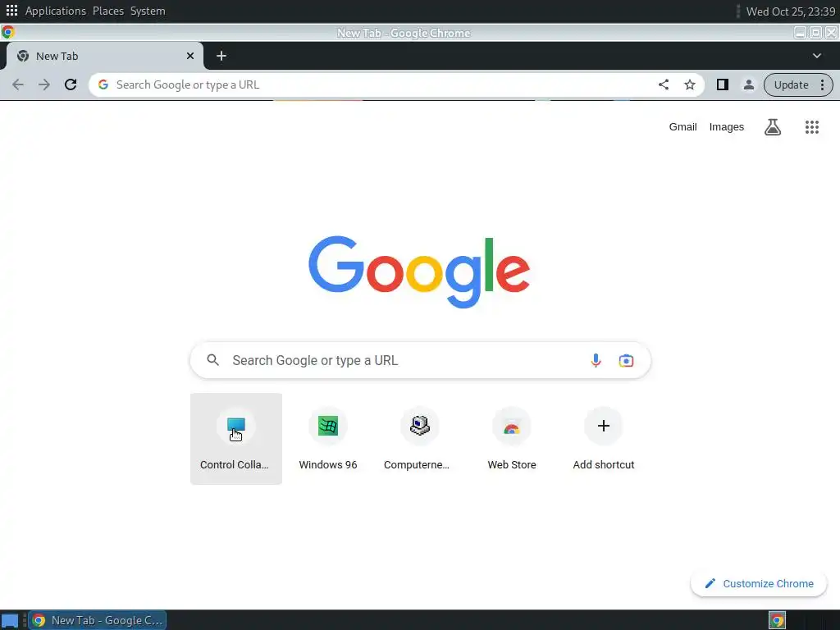
Task: Click the magnifier icon in search box
Action: click(212, 360)
